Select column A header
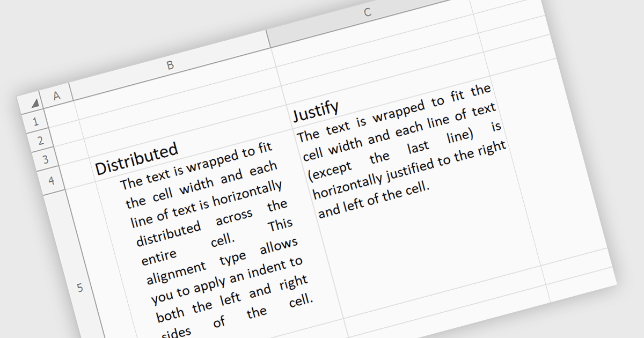 click(56, 96)
